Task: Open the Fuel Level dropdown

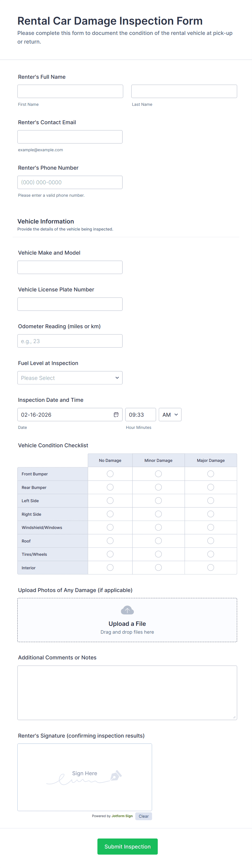Action: click(70, 378)
